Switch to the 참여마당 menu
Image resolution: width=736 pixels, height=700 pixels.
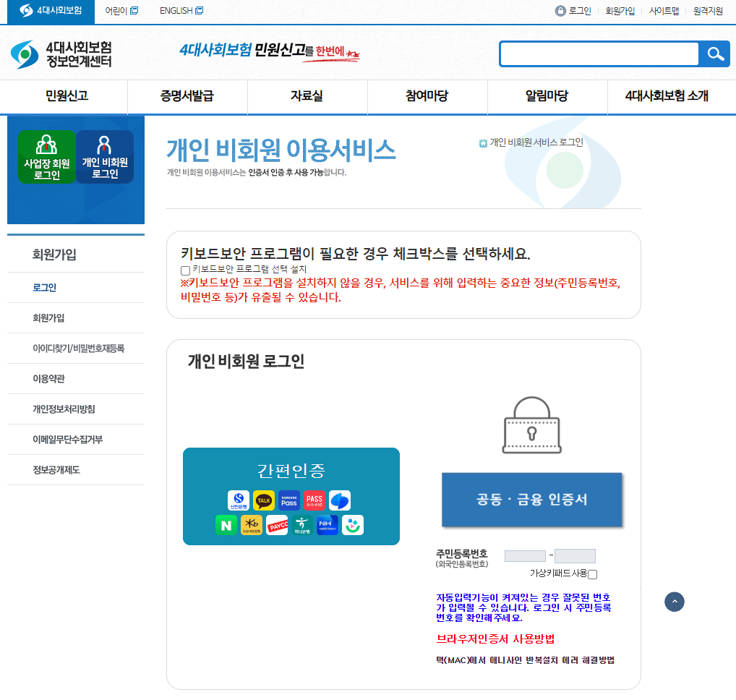pyautogui.click(x=427, y=98)
